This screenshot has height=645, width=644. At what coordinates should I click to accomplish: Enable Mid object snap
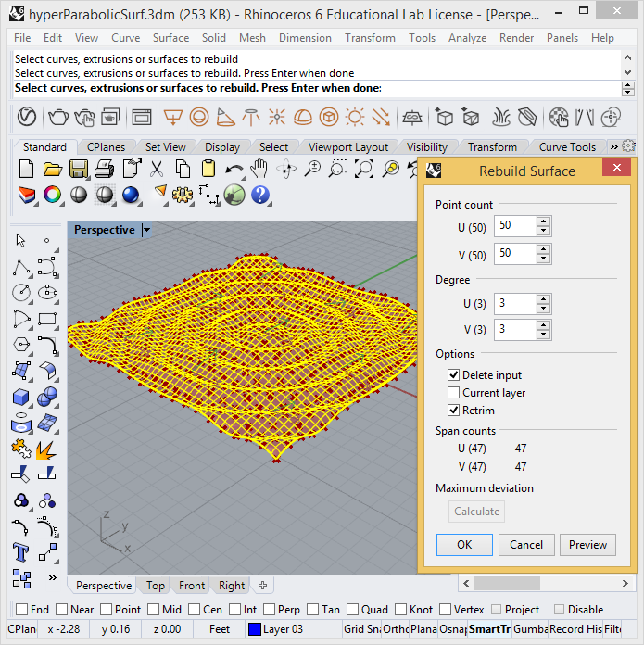pos(154,609)
